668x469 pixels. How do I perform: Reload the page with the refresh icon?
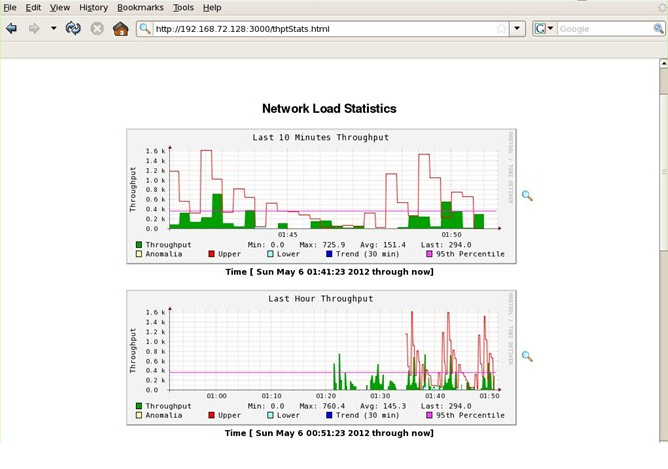73,29
